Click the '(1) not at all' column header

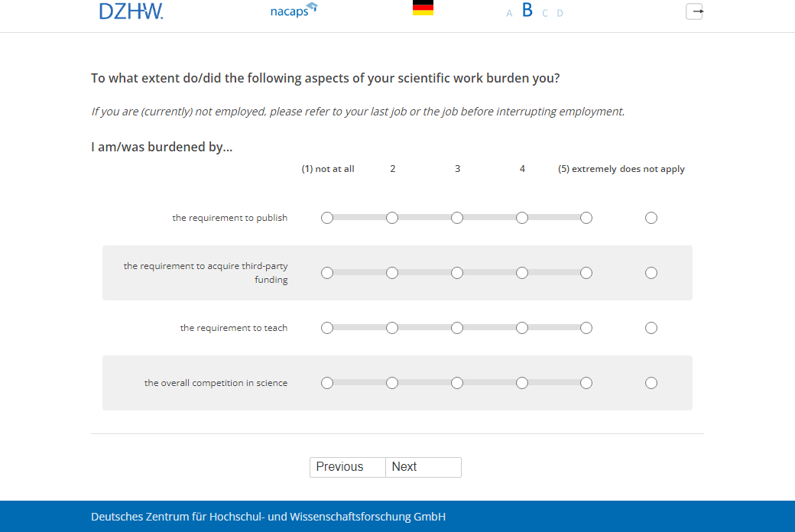[328, 169]
